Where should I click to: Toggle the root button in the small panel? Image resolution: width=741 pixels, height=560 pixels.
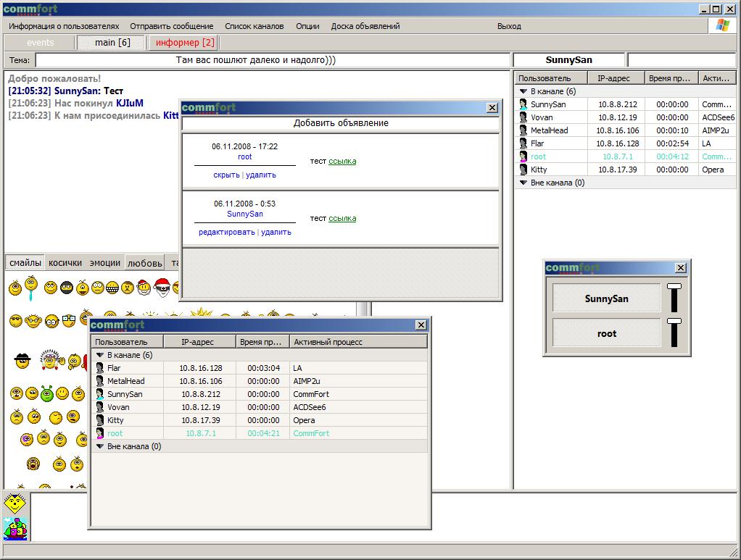pyautogui.click(x=607, y=333)
